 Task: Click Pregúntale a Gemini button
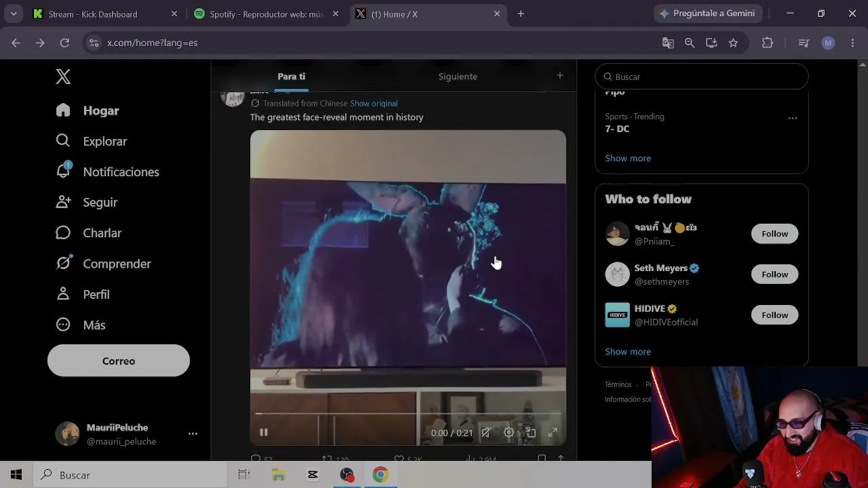coord(708,14)
